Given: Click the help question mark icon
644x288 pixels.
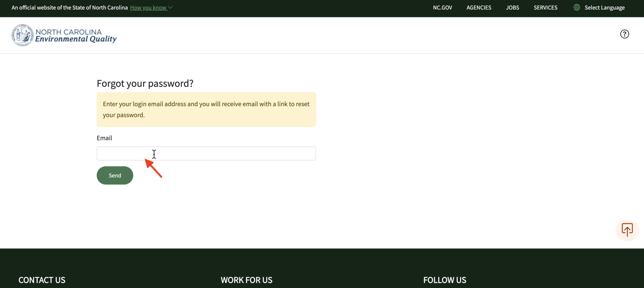Looking at the screenshot, I should click(x=625, y=34).
